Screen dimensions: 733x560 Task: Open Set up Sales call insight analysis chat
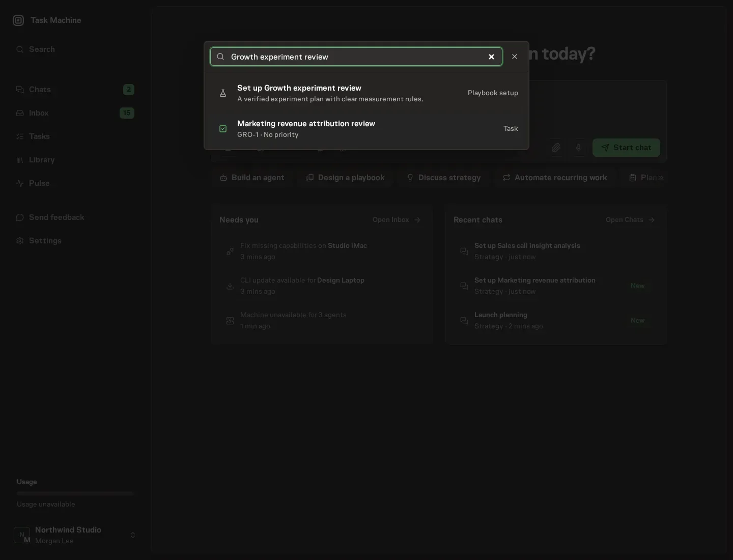556,251
